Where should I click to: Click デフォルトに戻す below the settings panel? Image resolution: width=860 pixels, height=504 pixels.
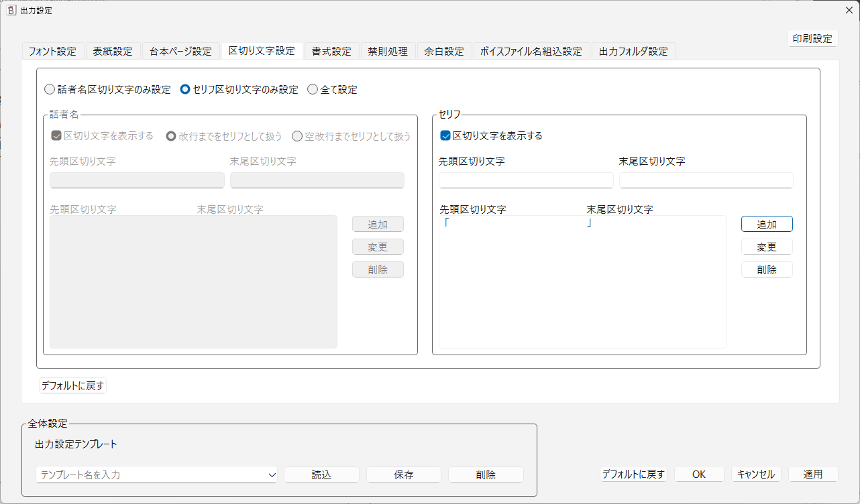click(x=72, y=386)
